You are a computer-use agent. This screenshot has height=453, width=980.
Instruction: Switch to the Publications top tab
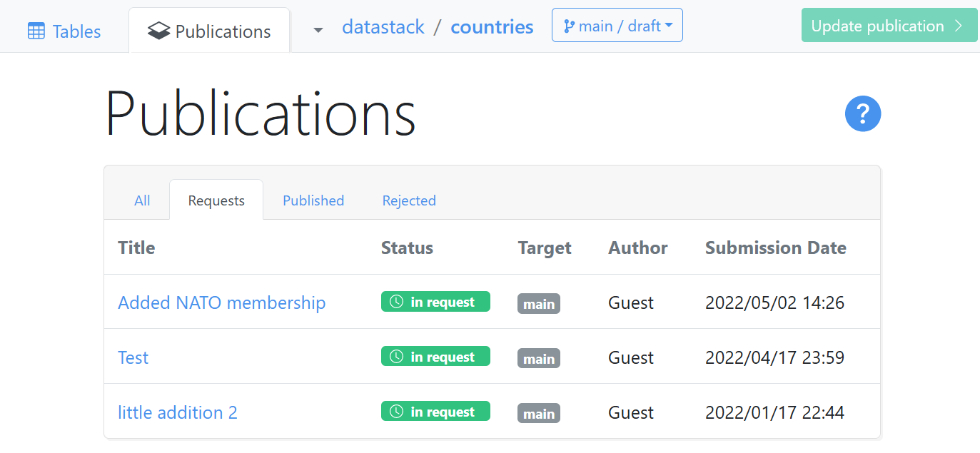click(209, 31)
